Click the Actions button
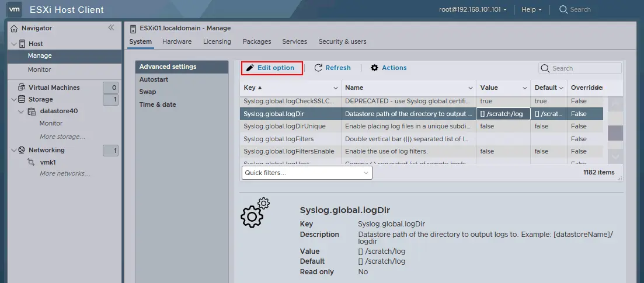 pos(388,68)
